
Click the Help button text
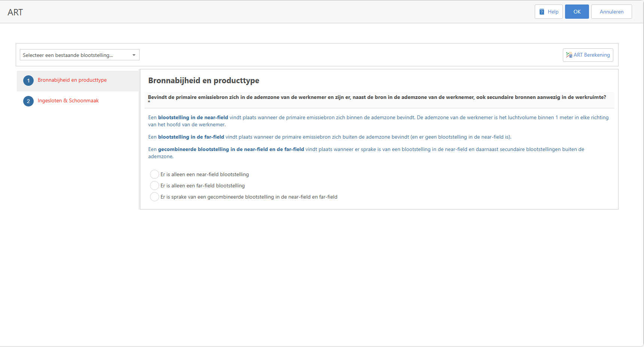553,12
